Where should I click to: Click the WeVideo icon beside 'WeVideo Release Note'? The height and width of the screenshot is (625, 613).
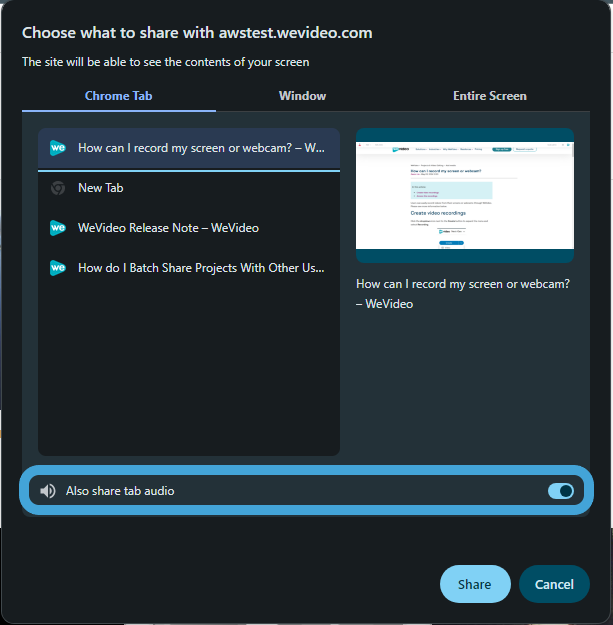(x=58, y=228)
